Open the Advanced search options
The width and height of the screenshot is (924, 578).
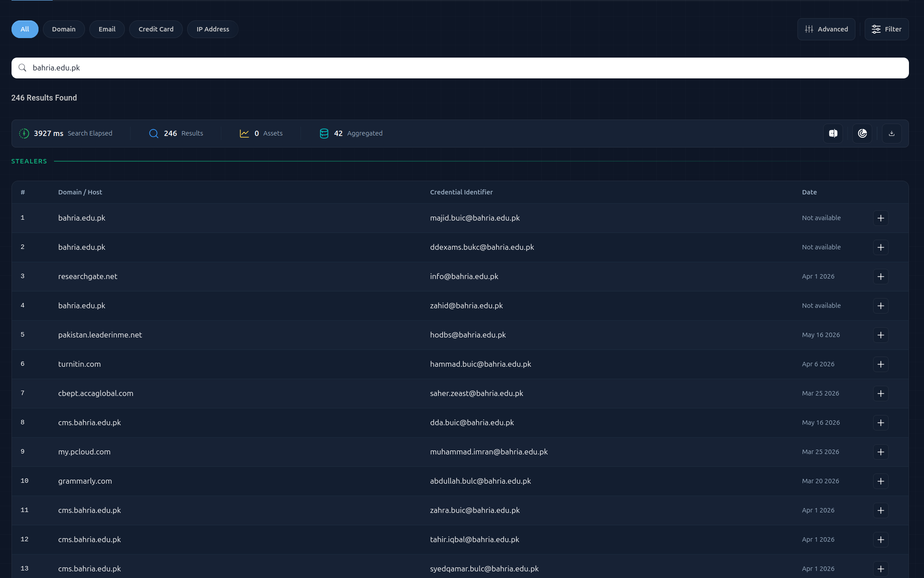(x=826, y=29)
